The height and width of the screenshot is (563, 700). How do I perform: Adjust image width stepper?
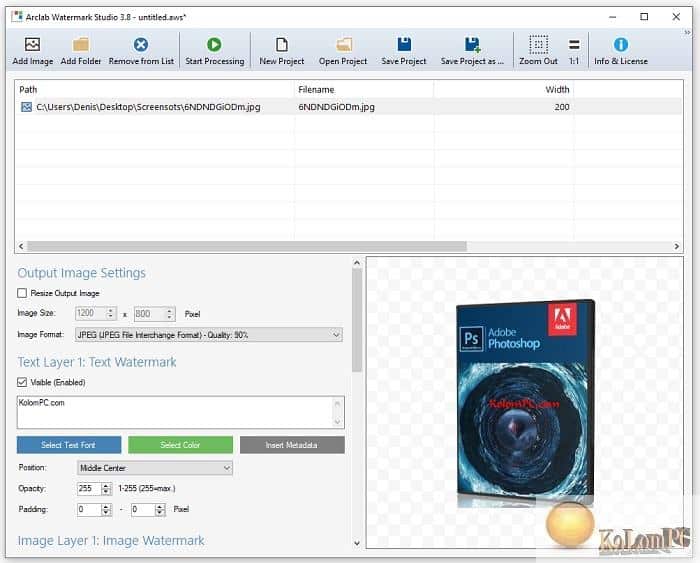pyautogui.click(x=111, y=313)
